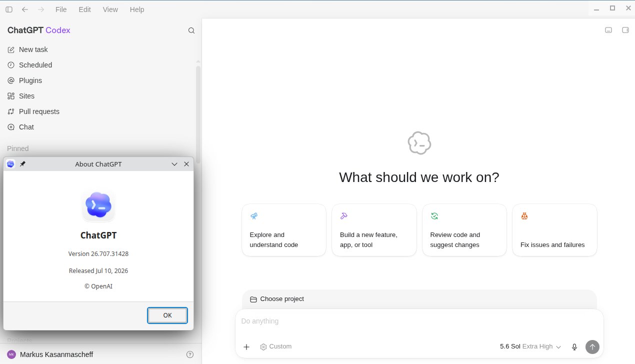Viewport: 635px width, 364px height.
Task: Toggle the sidebar panel icon in title bar
Action: [9, 9]
